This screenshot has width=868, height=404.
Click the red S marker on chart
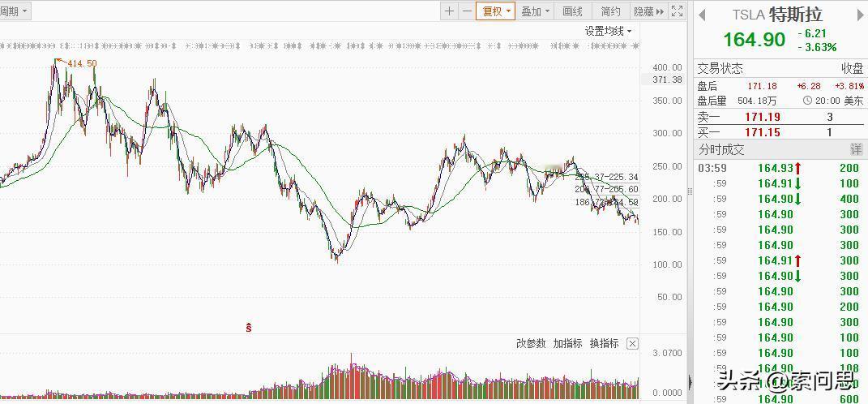(249, 327)
